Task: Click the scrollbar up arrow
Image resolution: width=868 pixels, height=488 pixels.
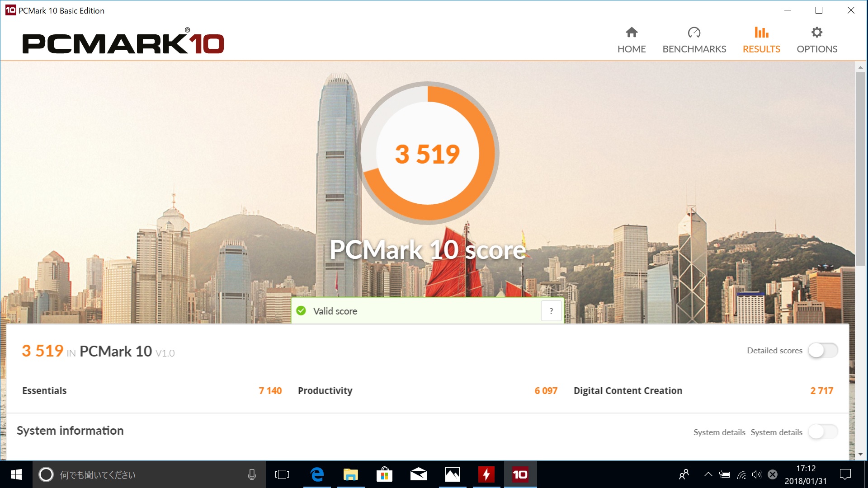Action: 860,67
